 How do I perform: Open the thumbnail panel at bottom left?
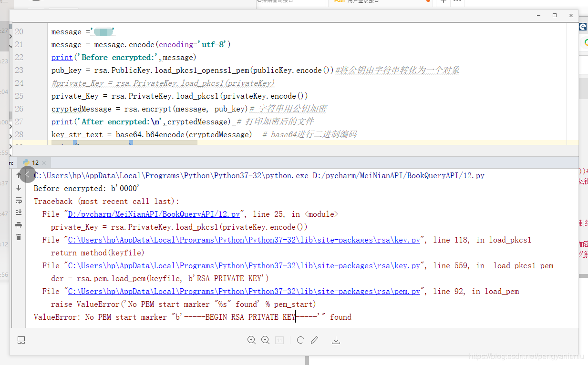21,339
